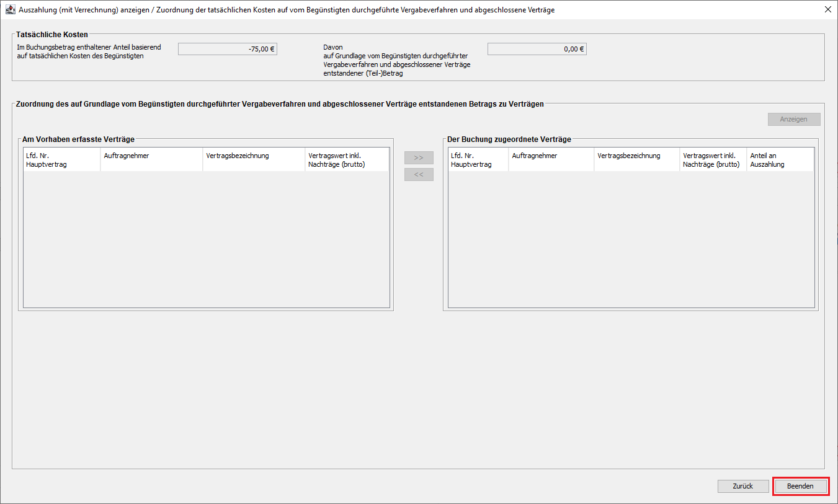Click Auftragnehmer header in 'Am Vorhaben erfasste Verträge'

tap(151, 160)
